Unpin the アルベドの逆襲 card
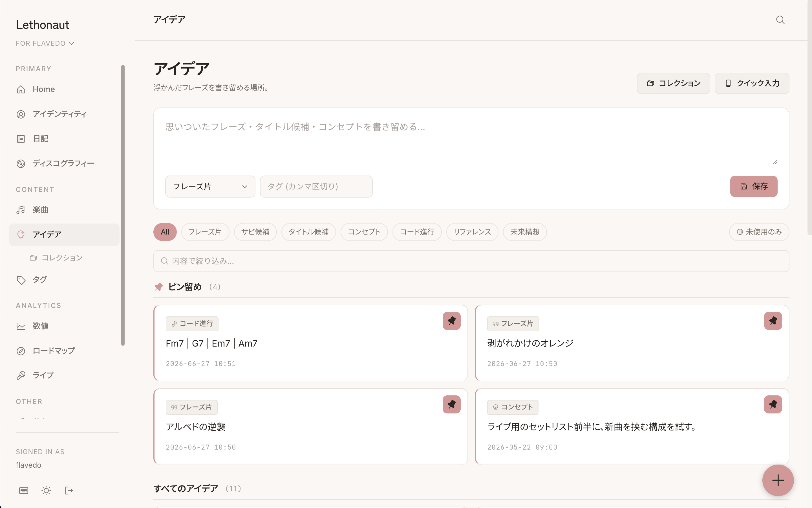812x508 pixels. [451, 404]
